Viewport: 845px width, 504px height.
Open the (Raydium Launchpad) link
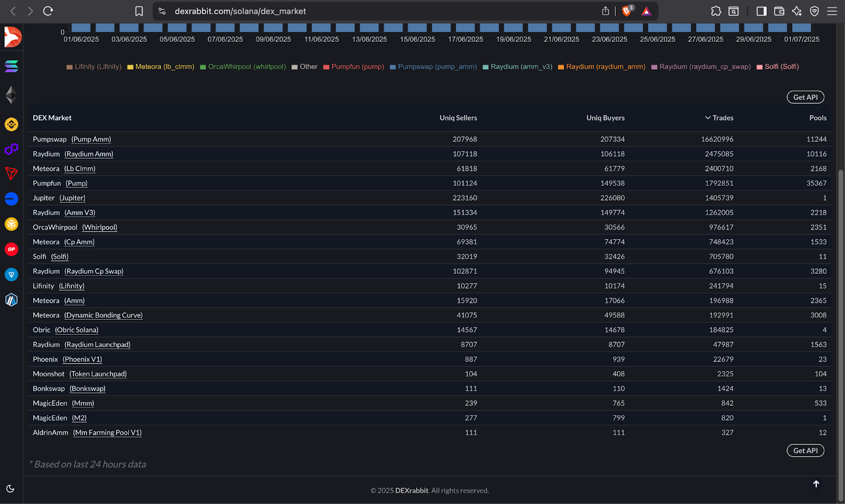pos(98,345)
